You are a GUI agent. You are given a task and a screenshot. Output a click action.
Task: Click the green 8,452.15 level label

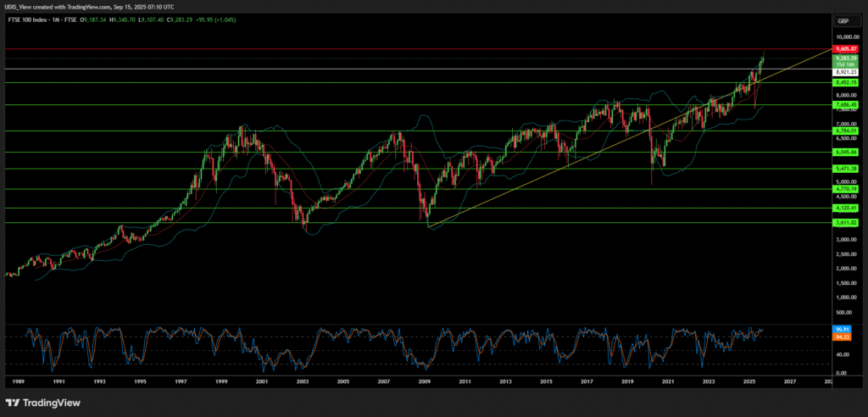click(x=847, y=83)
